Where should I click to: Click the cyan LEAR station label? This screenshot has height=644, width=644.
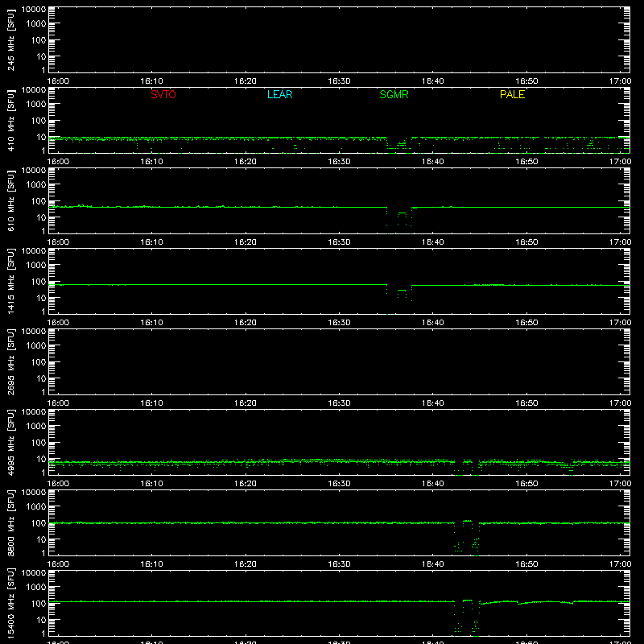pyautogui.click(x=279, y=94)
